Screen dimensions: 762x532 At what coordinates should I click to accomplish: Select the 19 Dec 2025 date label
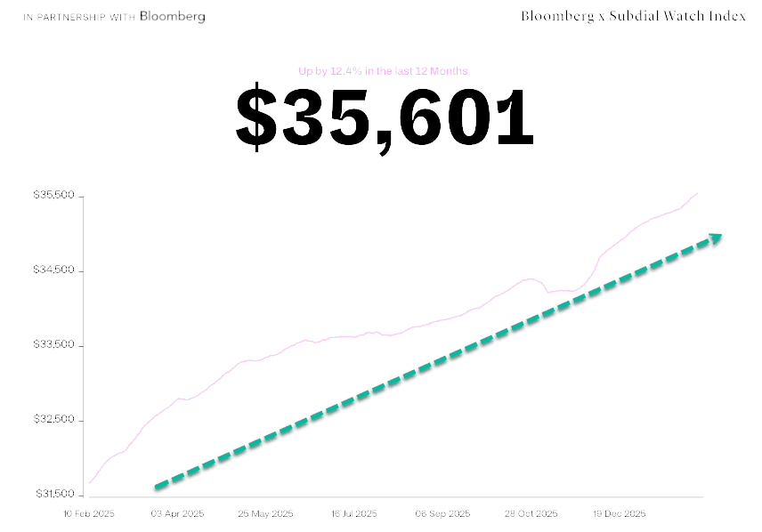point(620,514)
